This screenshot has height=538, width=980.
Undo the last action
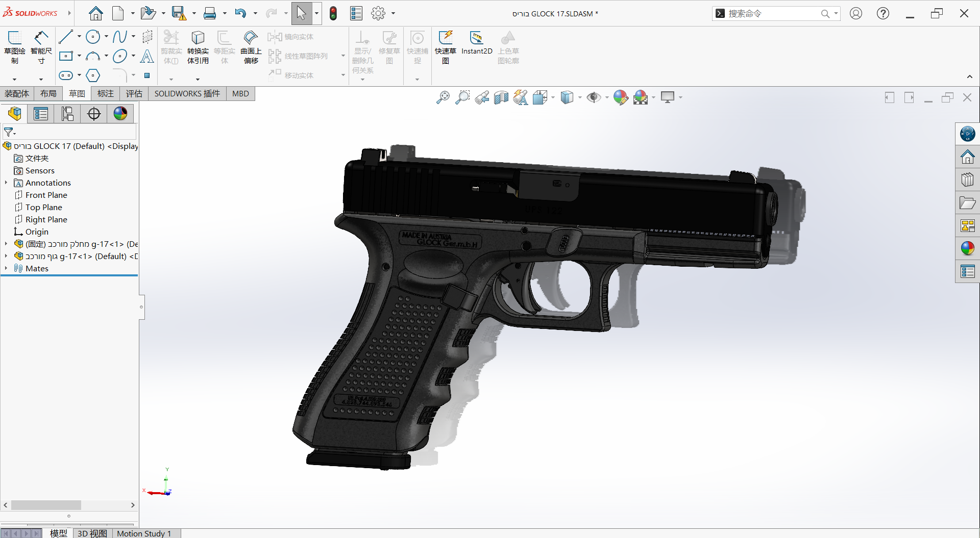240,13
